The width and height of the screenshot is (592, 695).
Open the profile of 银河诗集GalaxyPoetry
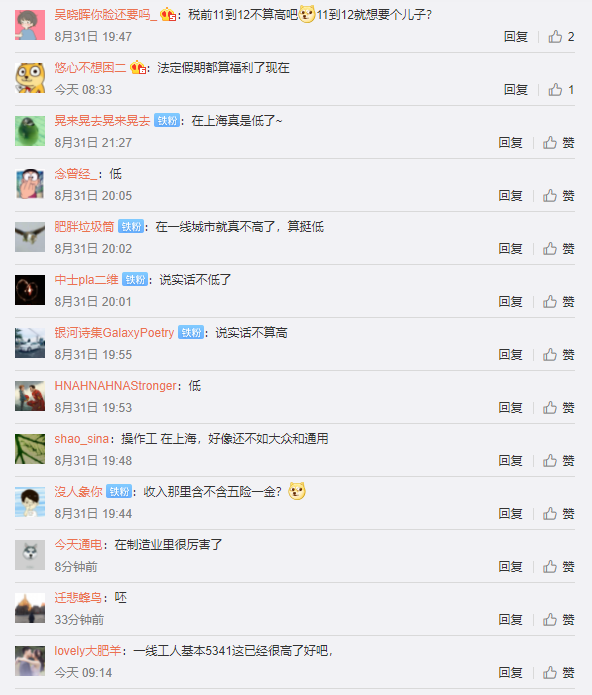coord(114,333)
